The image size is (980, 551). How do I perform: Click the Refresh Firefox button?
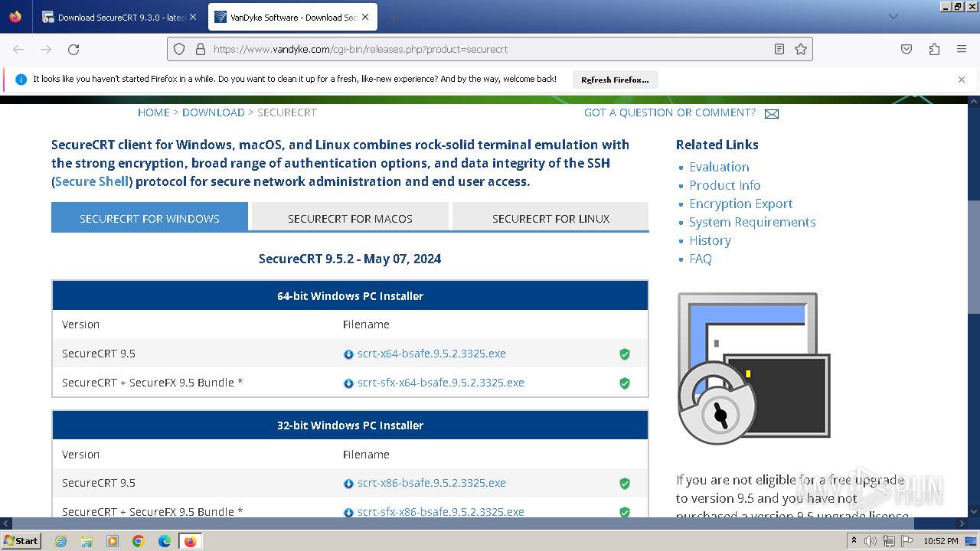[615, 80]
